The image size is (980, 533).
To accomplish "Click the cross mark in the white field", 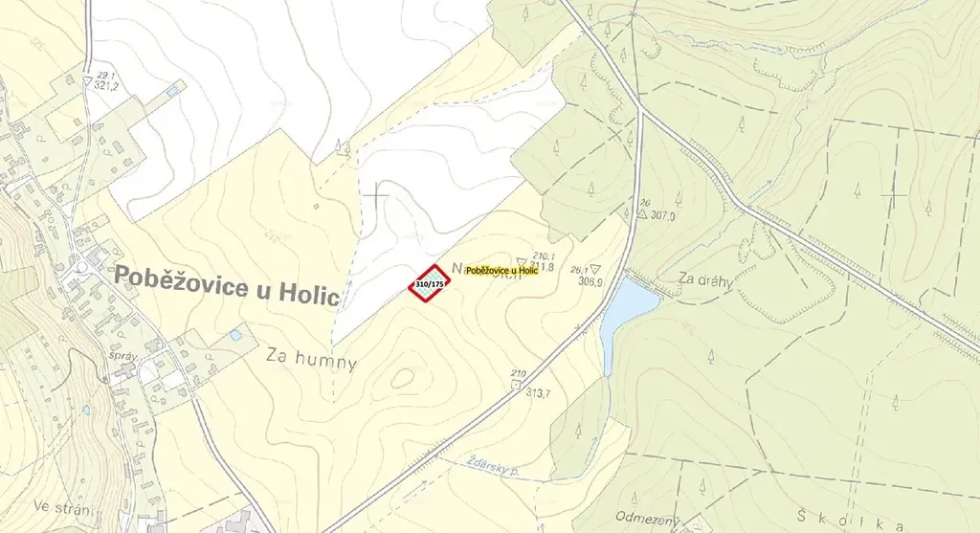I will 375,195.
